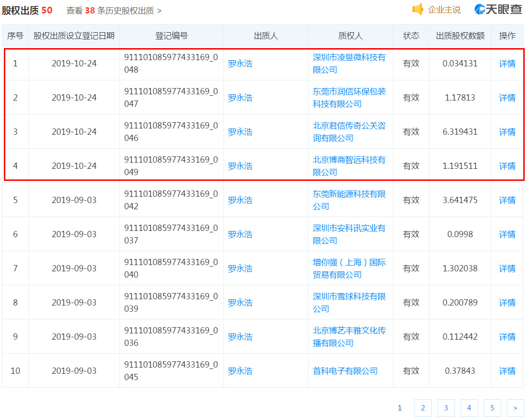
Task: Go to page 4
Action: pos(469,408)
